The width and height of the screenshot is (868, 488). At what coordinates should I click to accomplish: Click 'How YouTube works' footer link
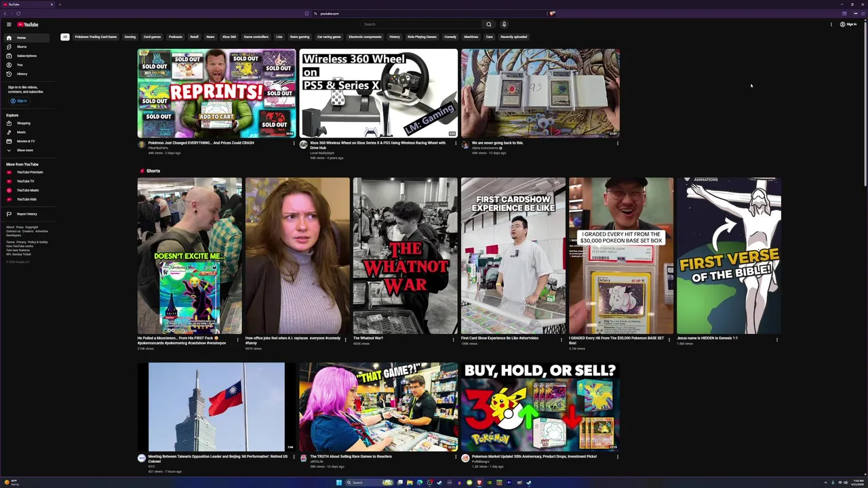[x=20, y=246]
